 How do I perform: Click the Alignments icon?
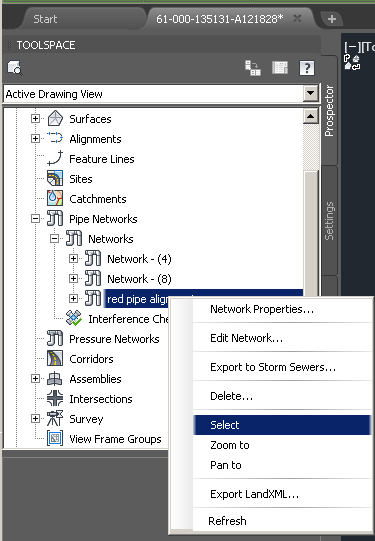point(55,138)
